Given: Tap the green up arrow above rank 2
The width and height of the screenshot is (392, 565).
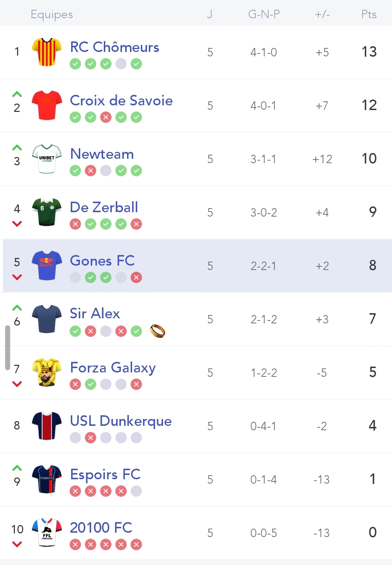Looking at the screenshot, I should [17, 94].
